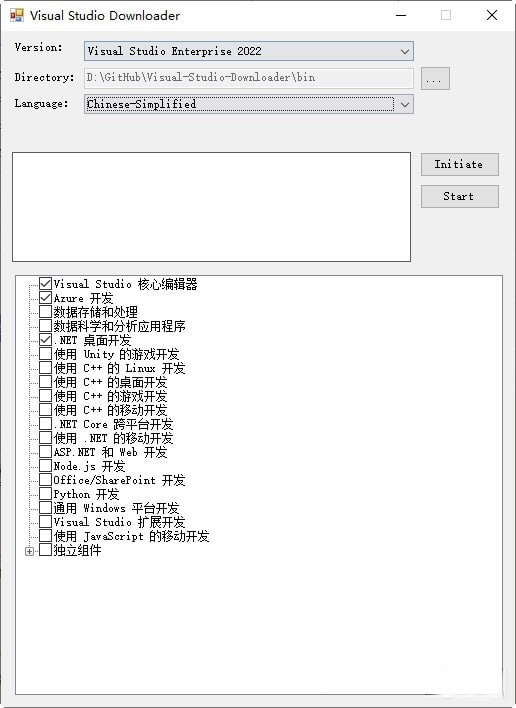Enable Node.js 开发 workload checkbox
The image size is (516, 708).
45,466
